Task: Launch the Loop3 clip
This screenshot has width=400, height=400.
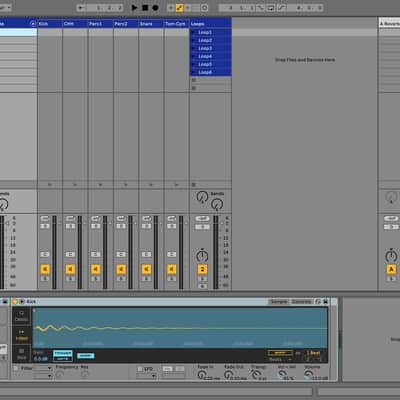Action: coord(194,48)
